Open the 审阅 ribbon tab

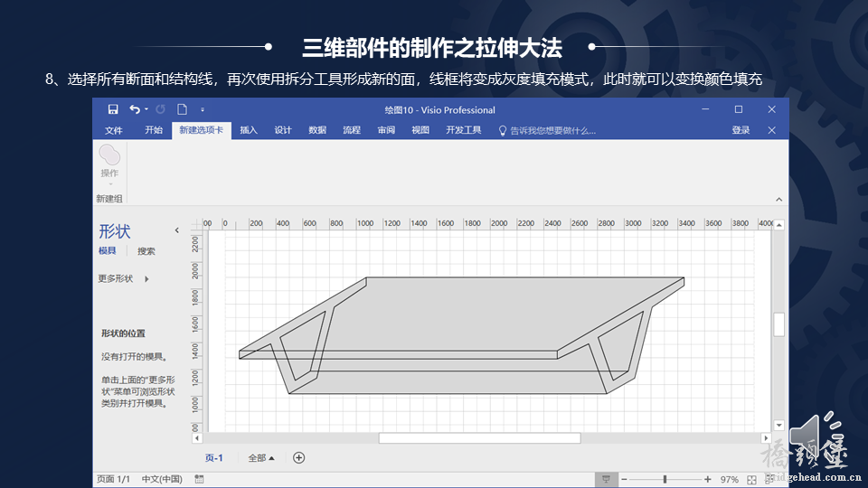pos(386,130)
